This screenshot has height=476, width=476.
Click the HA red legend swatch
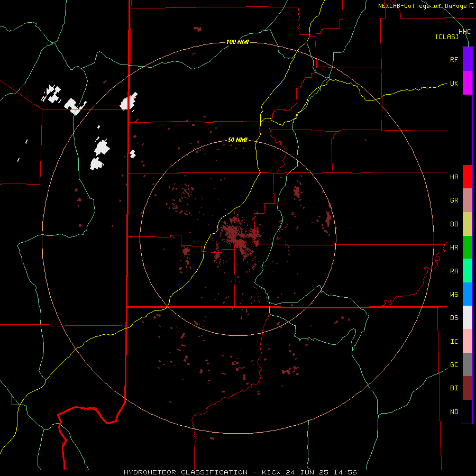tap(467, 177)
